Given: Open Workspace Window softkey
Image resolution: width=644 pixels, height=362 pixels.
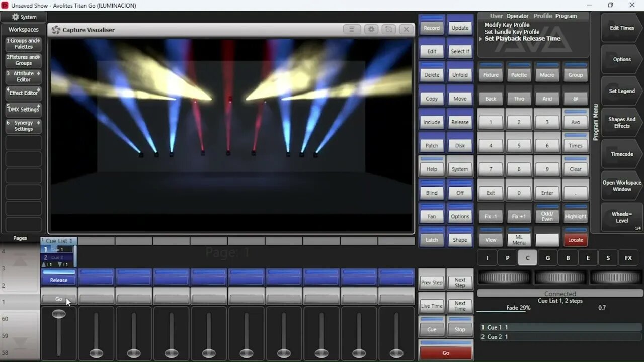Looking at the screenshot, I should pos(622,186).
